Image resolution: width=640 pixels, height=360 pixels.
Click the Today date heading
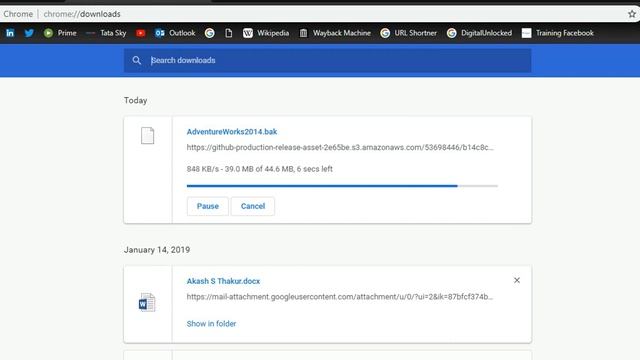click(x=136, y=100)
